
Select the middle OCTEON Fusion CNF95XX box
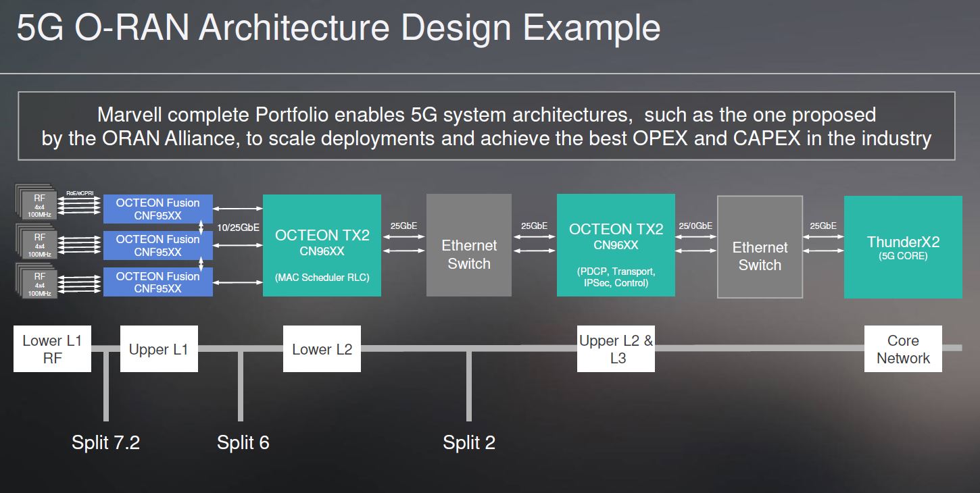(157, 245)
